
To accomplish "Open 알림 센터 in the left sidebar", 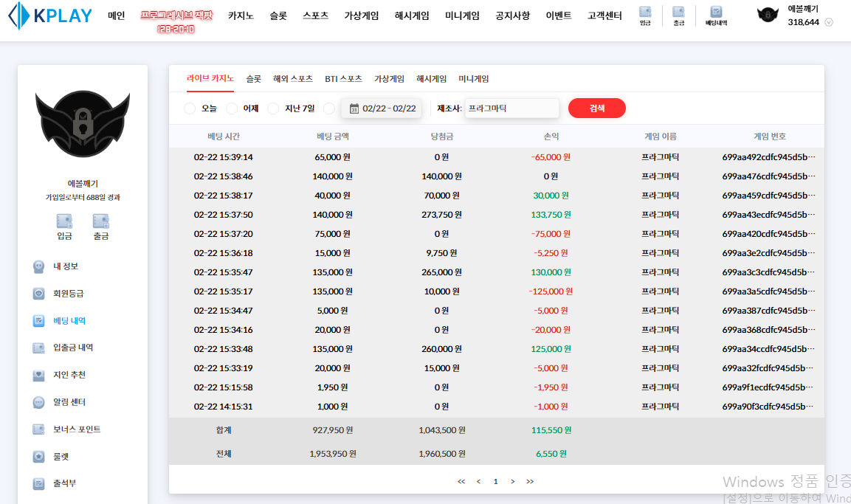I will tap(69, 402).
